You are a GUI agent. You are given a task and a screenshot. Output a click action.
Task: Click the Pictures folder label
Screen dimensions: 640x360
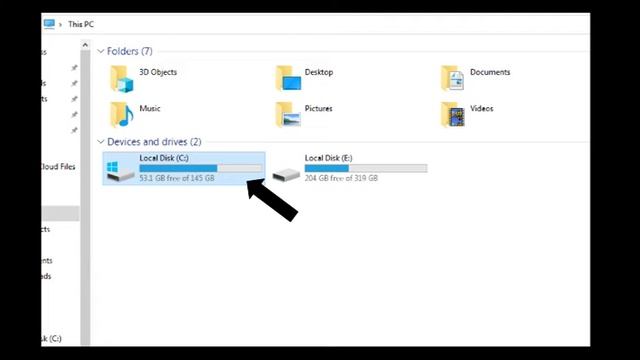[x=318, y=109]
